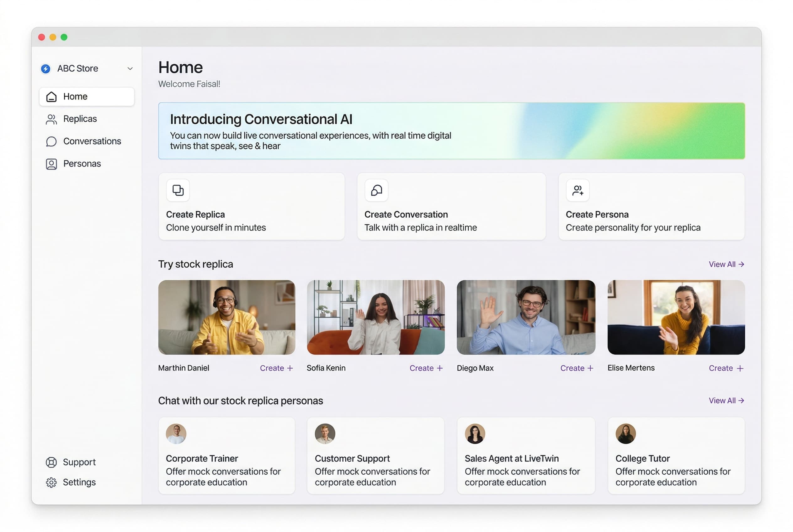The image size is (793, 532).
Task: Click the Conversations bubble icon in sidebar
Action: (51, 141)
